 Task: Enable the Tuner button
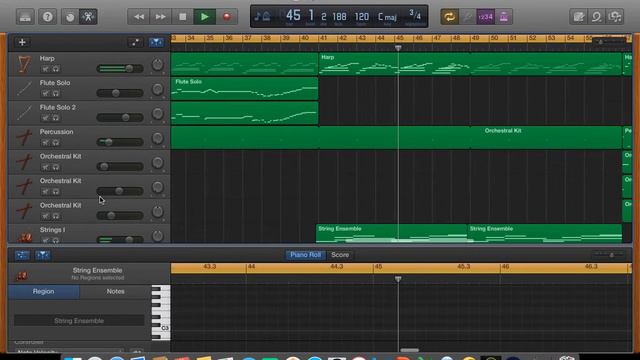point(467,17)
